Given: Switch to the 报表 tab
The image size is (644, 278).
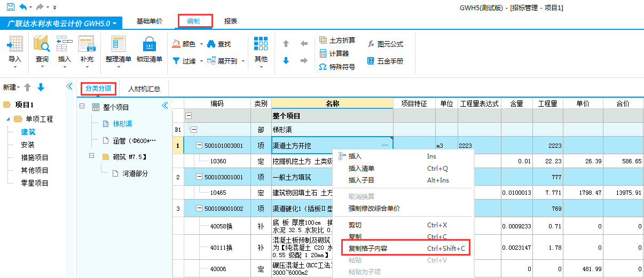Looking at the screenshot, I should tap(231, 21).
